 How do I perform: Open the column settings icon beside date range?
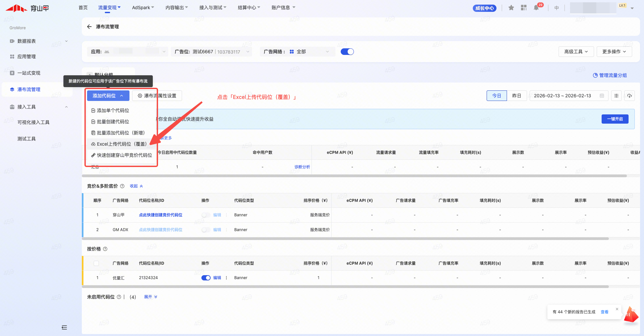[x=616, y=96]
